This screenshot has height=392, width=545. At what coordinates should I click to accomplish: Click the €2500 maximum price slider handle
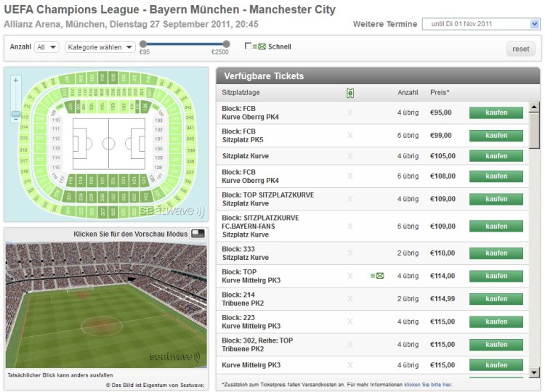pyautogui.click(x=226, y=44)
